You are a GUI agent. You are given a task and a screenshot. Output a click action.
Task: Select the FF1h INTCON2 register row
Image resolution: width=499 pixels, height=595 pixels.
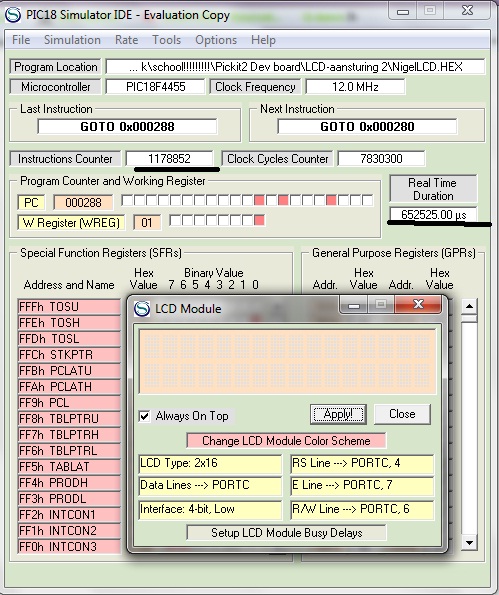tap(69, 530)
